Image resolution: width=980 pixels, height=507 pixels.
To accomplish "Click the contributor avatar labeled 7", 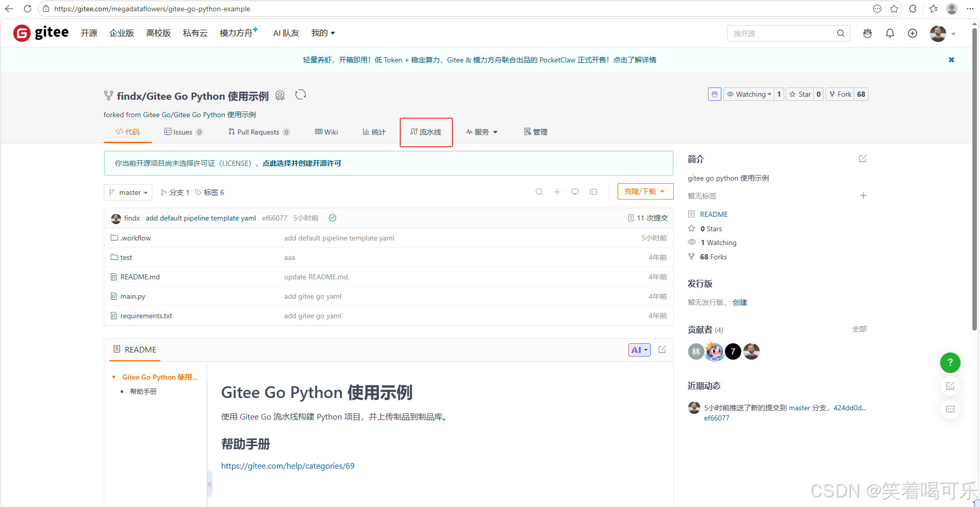I will point(733,351).
